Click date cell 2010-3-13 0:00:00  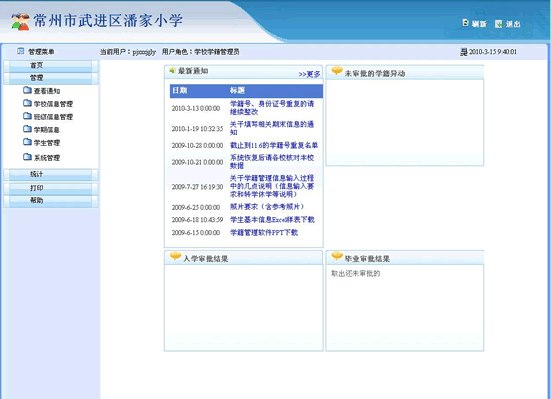click(x=196, y=108)
